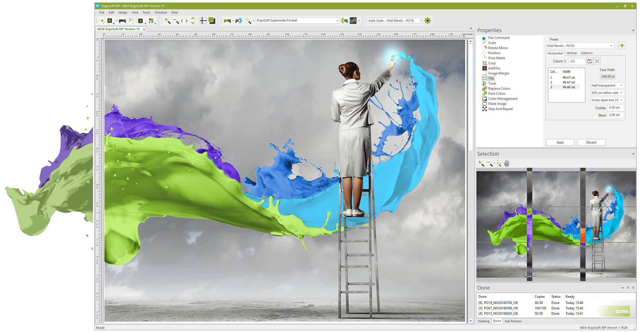Viewport: 644px width, 333px height.
Task: Click the zoom in magnifier in the main toolbar
Action: 167,21
